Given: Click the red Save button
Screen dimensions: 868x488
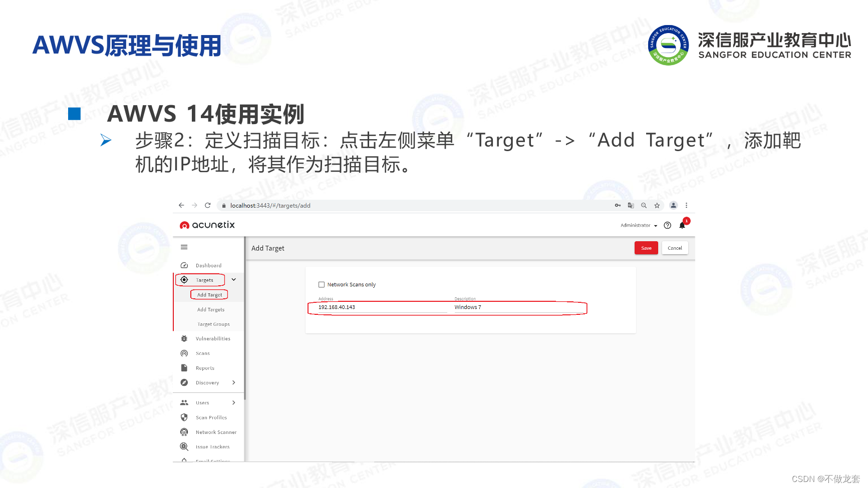Looking at the screenshot, I should [646, 248].
